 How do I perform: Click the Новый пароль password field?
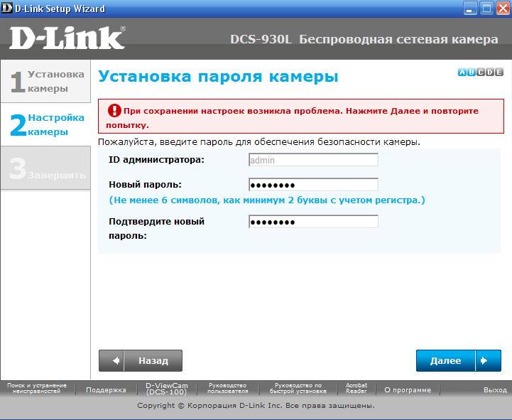pyautogui.click(x=313, y=185)
